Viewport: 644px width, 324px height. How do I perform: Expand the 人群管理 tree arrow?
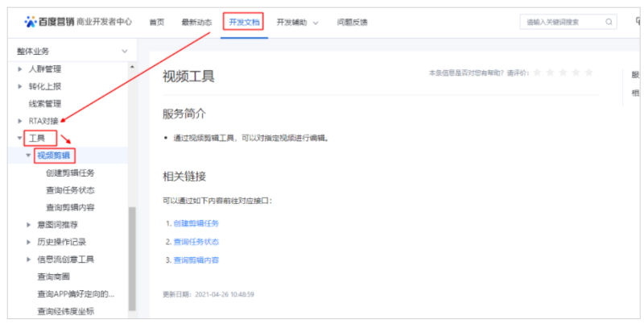point(19,69)
